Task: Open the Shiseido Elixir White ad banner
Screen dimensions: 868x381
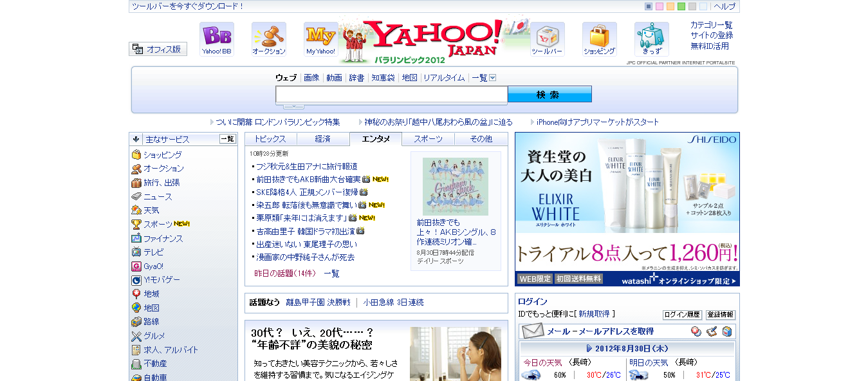Action: (x=627, y=209)
